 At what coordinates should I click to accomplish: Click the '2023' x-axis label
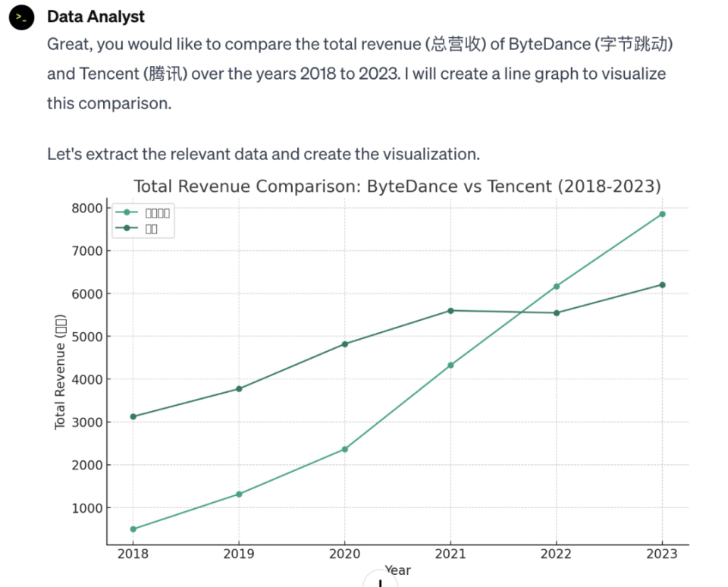coord(662,554)
